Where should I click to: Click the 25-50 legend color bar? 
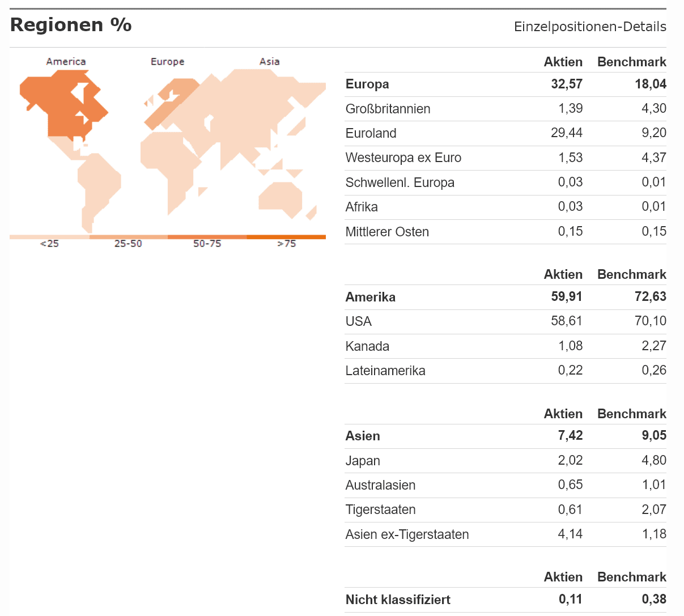click(128, 237)
